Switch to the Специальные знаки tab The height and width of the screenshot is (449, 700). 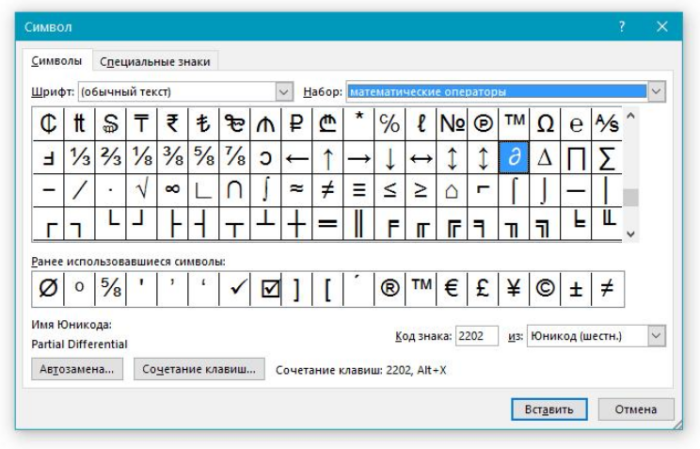(x=155, y=62)
